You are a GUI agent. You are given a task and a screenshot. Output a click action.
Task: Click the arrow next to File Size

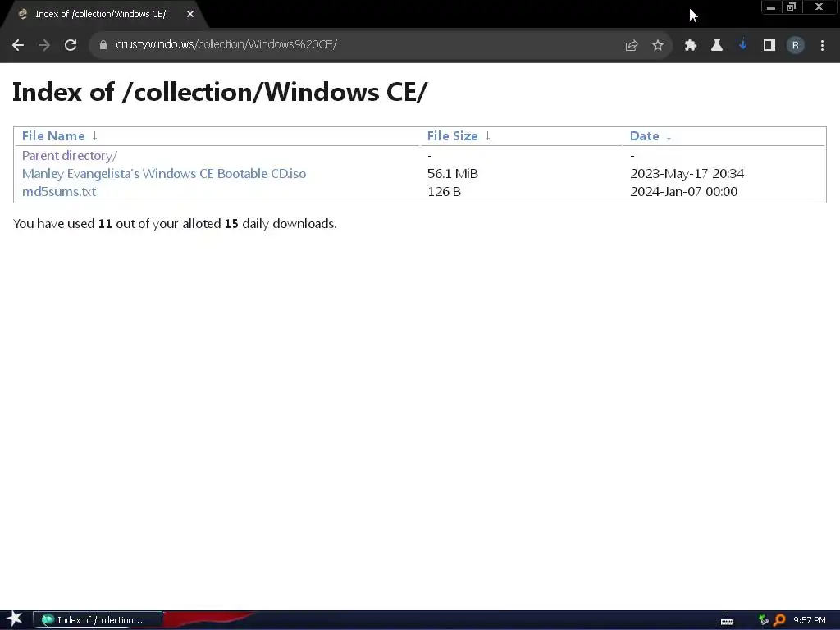point(487,136)
